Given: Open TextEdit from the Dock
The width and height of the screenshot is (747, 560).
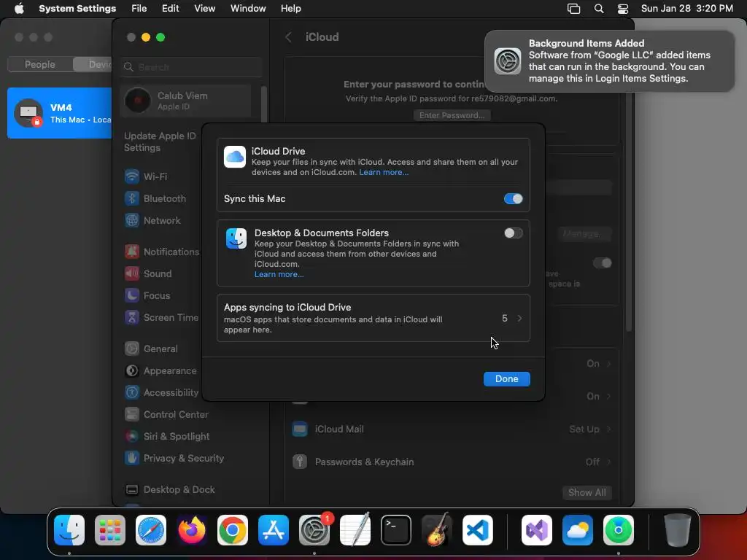Looking at the screenshot, I should (355, 530).
